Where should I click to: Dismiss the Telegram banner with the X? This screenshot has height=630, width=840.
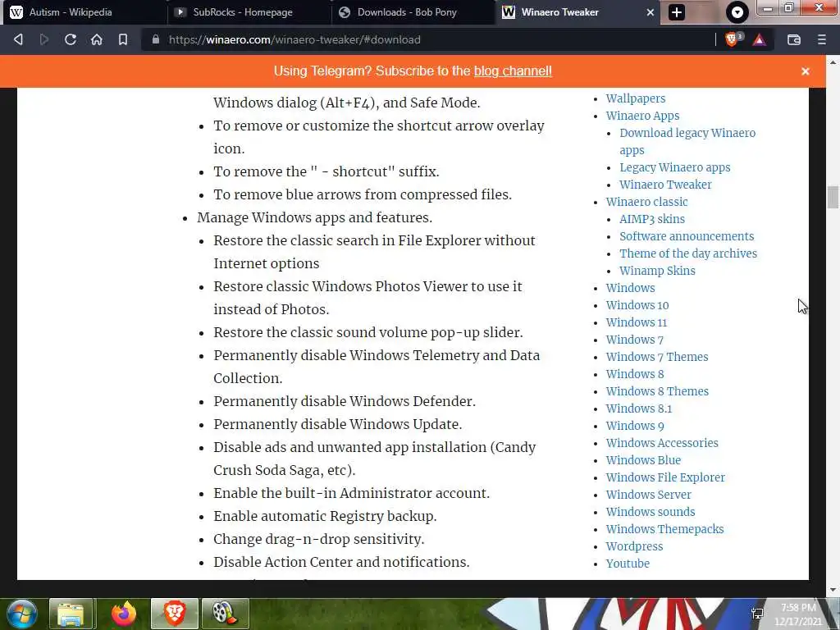click(x=806, y=71)
